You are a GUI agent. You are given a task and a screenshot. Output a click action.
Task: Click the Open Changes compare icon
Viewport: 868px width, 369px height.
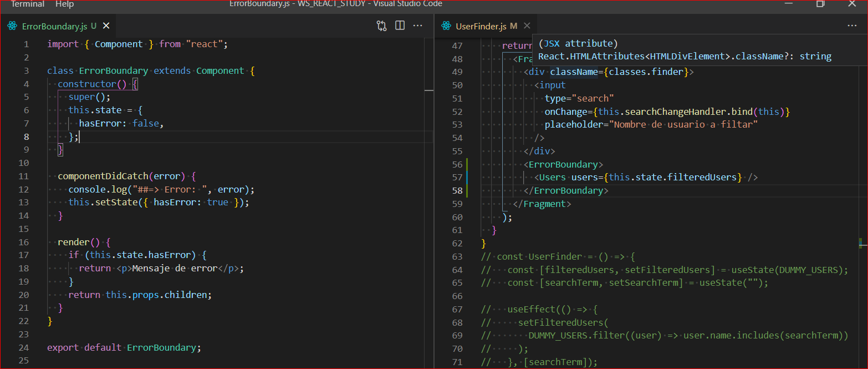coord(381,26)
